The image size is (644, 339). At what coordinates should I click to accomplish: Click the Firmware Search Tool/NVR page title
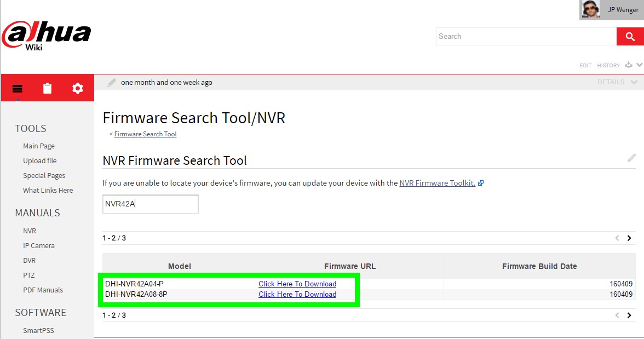[x=194, y=118]
